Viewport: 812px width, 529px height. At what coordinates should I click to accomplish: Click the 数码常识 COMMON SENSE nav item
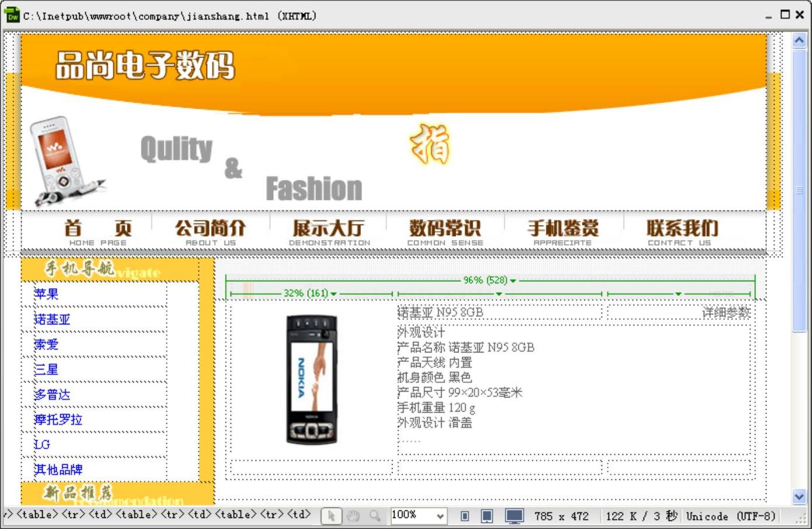pyautogui.click(x=445, y=231)
